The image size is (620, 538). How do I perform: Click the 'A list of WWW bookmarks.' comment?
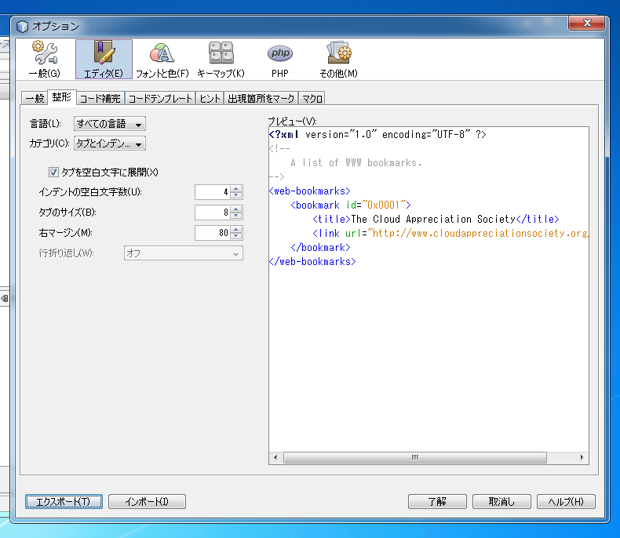(356, 163)
